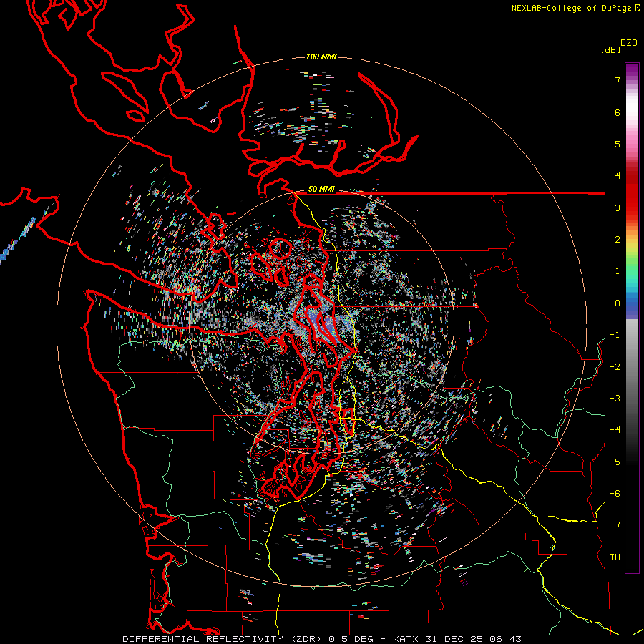This screenshot has width=644, height=644.
Task: Select the -2 value on the scale
Action: pyautogui.click(x=615, y=367)
